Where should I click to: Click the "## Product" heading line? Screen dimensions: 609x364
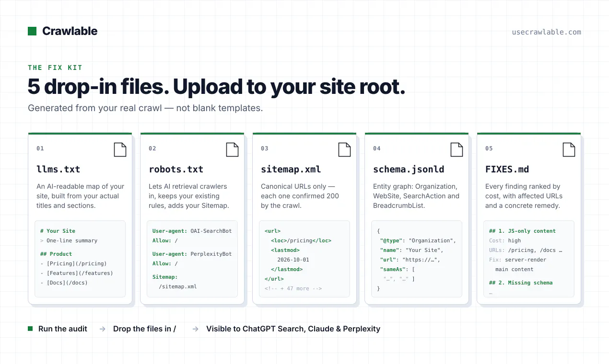pos(56,254)
